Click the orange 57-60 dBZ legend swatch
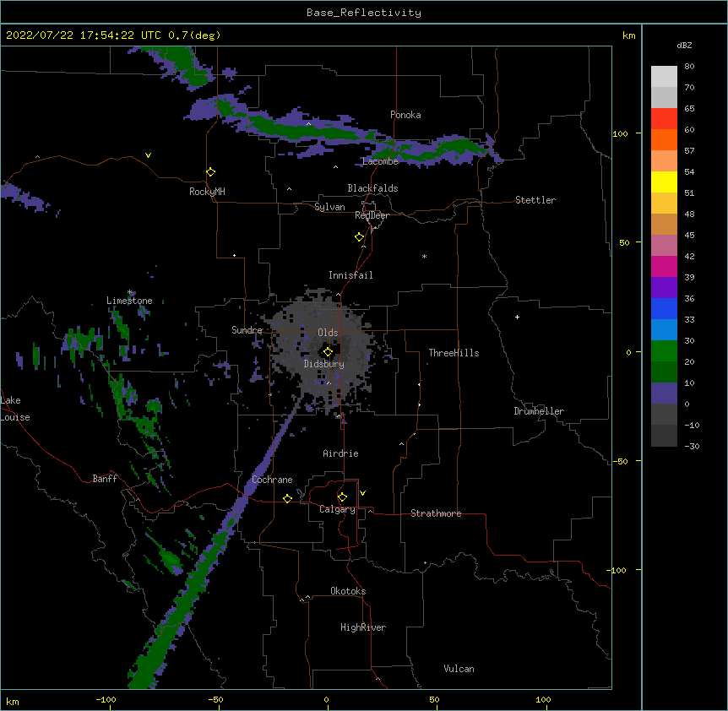 coord(664,139)
